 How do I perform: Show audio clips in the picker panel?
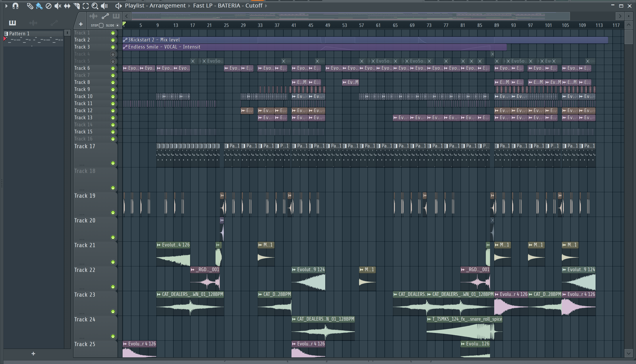pyautogui.click(x=33, y=23)
